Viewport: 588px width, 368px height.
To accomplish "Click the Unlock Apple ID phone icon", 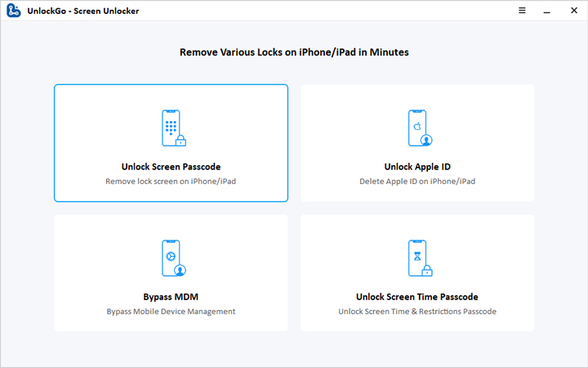I will click(x=420, y=128).
